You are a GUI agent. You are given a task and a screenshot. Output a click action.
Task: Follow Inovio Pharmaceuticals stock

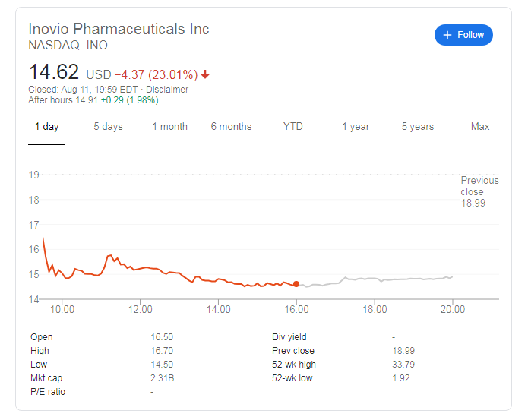coord(463,35)
